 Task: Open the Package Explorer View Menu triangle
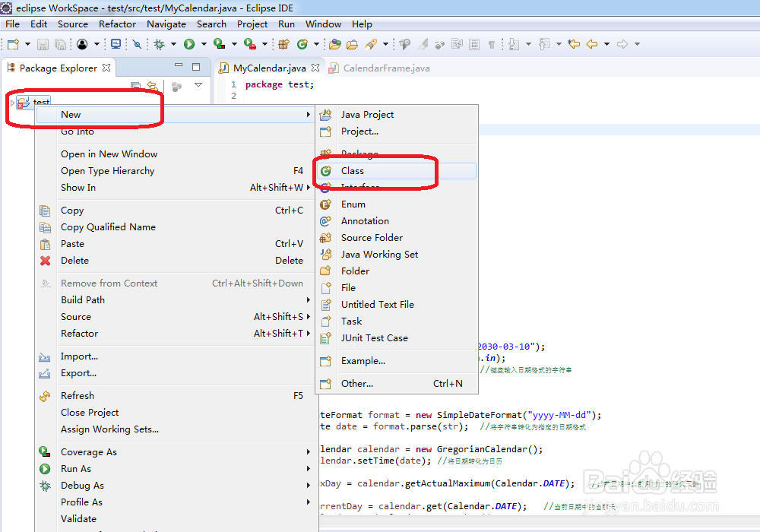tap(198, 85)
